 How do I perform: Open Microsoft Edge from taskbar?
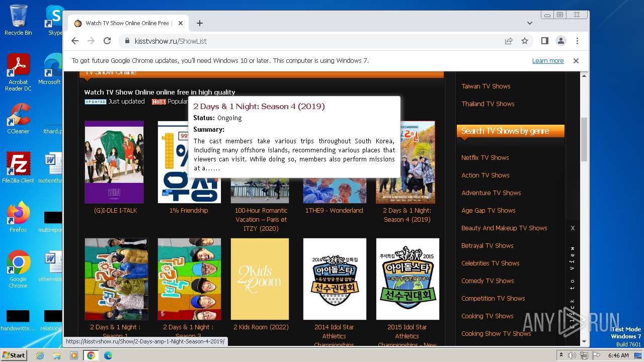pos(108,355)
